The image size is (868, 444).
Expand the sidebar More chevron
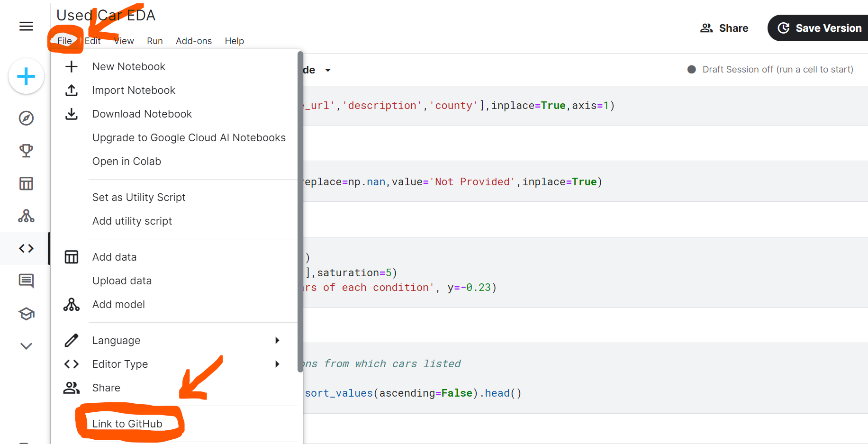[26, 346]
